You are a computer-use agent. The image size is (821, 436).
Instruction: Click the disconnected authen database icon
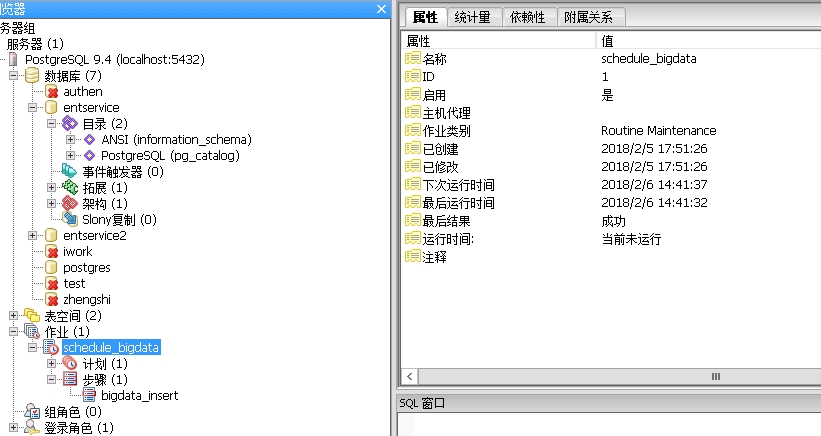tap(51, 92)
